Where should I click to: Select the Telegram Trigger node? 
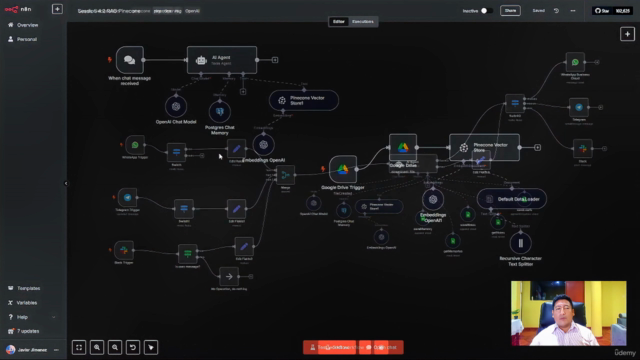coord(127,198)
